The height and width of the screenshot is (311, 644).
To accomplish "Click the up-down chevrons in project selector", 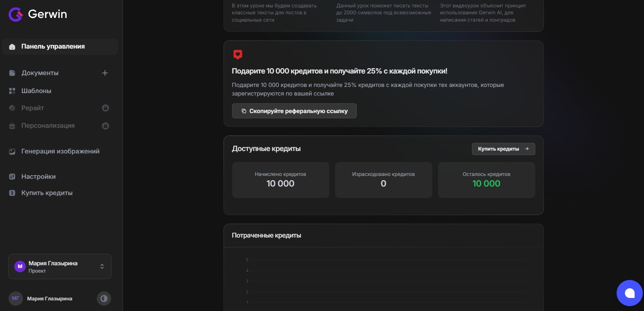I will point(102,267).
